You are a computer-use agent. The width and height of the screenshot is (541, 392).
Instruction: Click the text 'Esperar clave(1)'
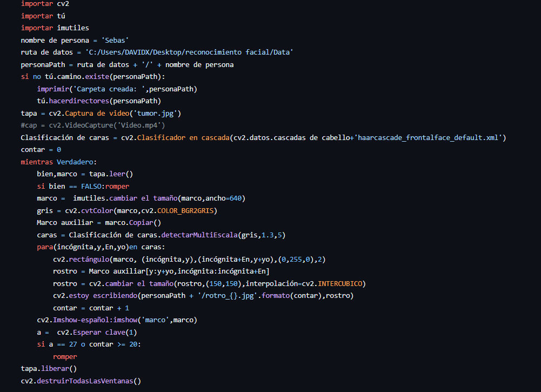click(105, 333)
